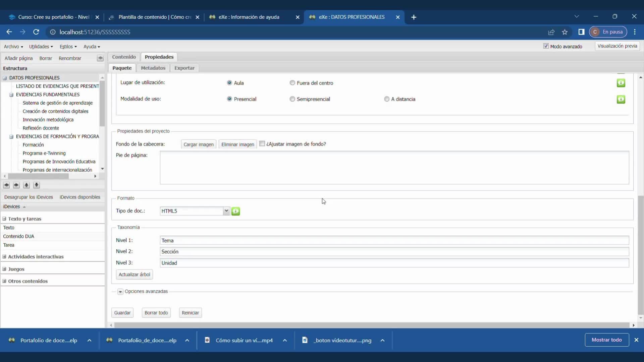This screenshot has width=644, height=362.
Task: Select Fuera del centro radio option
Action: point(292,83)
